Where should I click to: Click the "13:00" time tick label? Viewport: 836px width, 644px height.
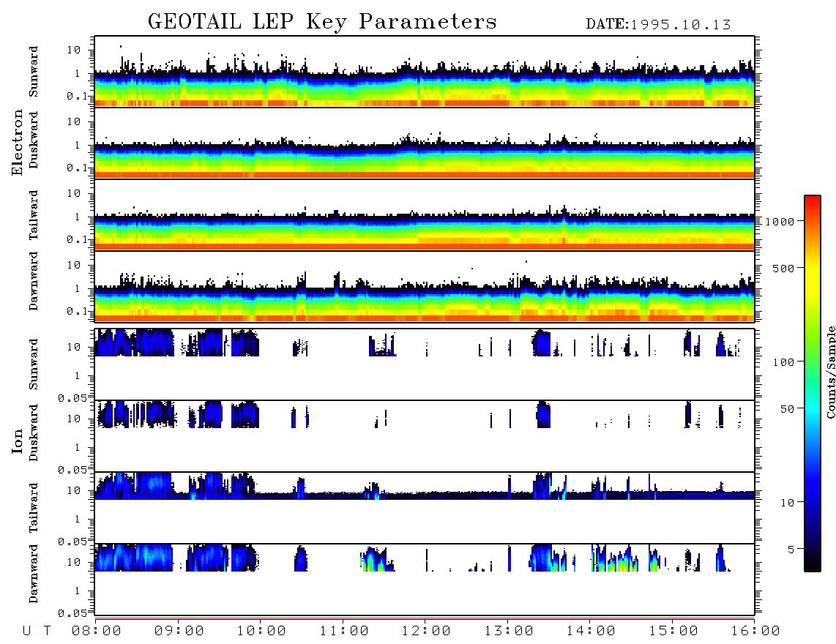(x=509, y=631)
